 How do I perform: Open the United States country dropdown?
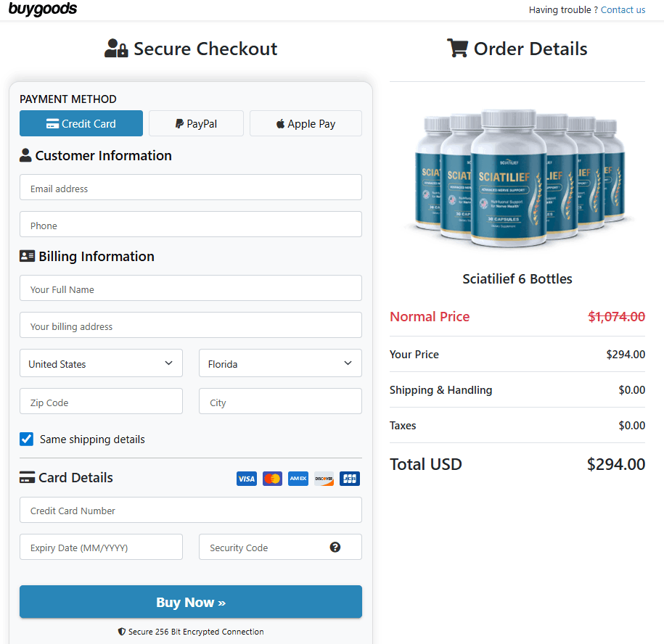tap(101, 363)
